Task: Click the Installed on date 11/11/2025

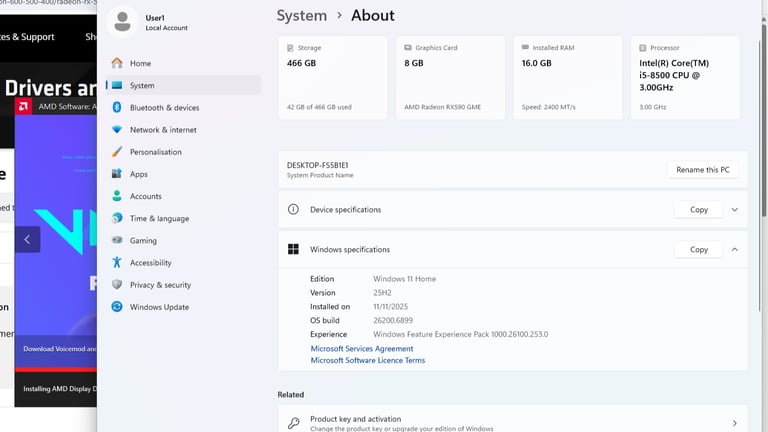Action: (390, 307)
